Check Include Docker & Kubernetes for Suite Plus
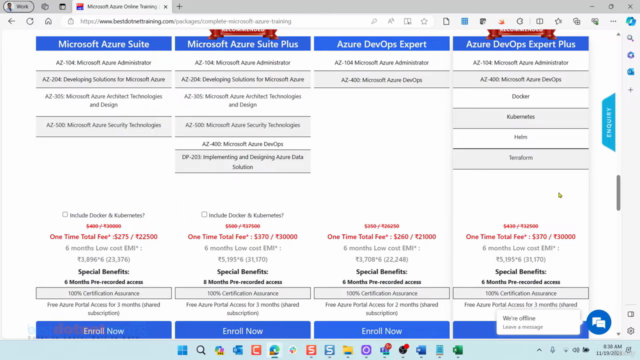The height and width of the screenshot is (360, 640). point(204,214)
